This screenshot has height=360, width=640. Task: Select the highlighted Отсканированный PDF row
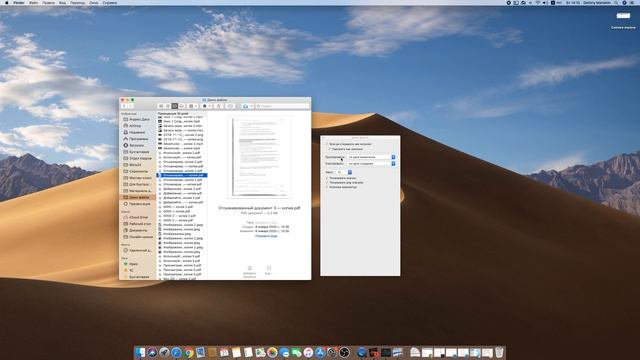click(182, 175)
